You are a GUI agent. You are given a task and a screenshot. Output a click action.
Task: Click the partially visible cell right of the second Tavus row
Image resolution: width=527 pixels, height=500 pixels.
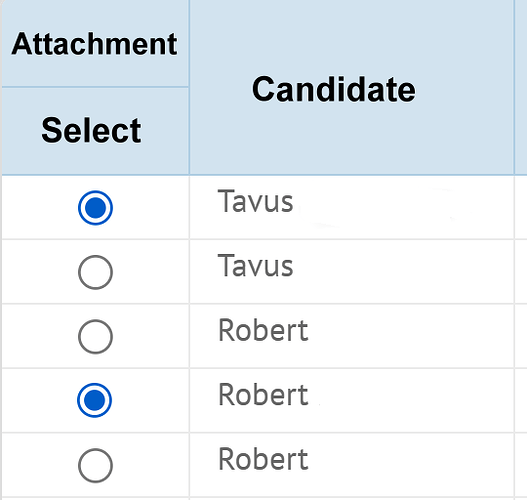(x=521, y=272)
